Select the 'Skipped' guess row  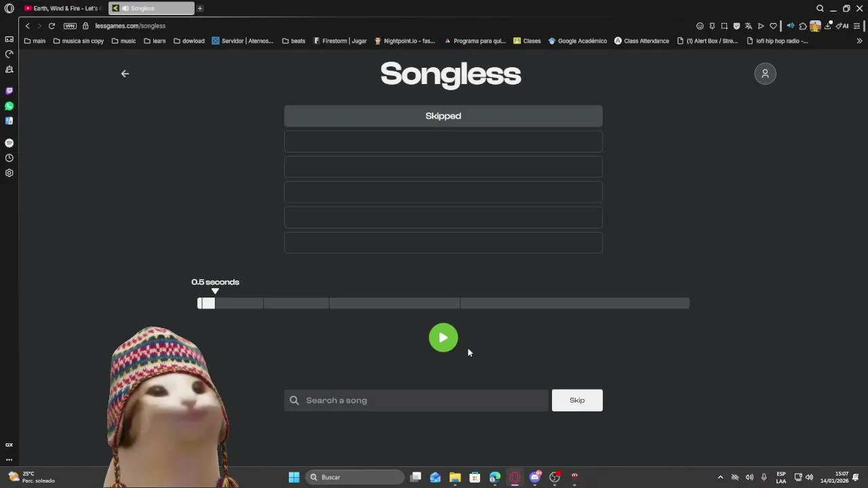443,116
